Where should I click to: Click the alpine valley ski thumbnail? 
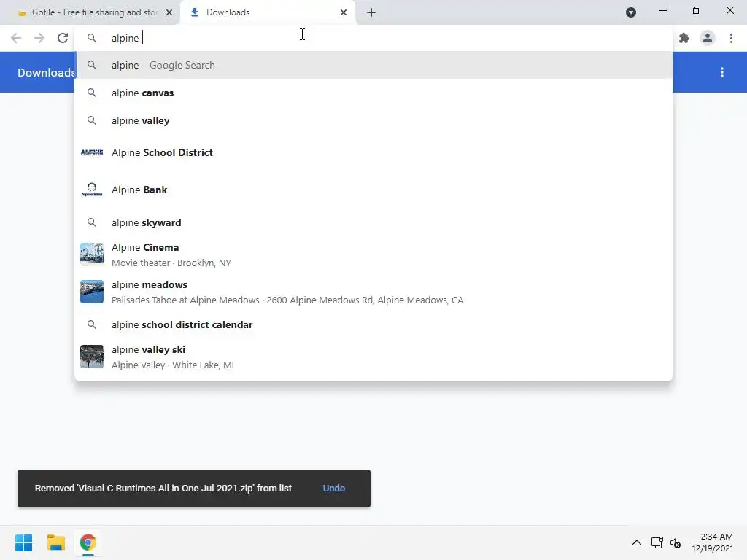point(92,357)
